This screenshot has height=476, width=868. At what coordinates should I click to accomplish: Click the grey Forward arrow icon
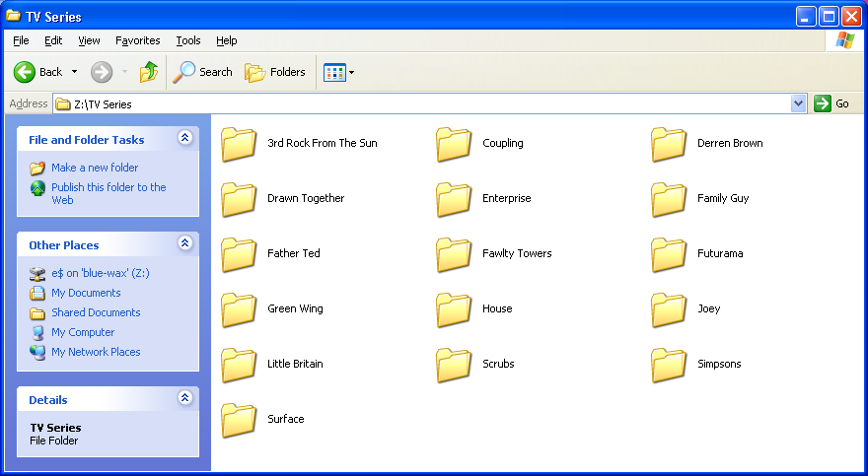pyautogui.click(x=102, y=72)
